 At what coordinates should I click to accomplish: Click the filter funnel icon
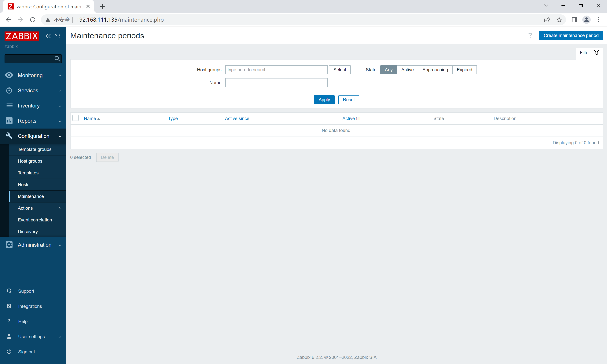pyautogui.click(x=596, y=53)
